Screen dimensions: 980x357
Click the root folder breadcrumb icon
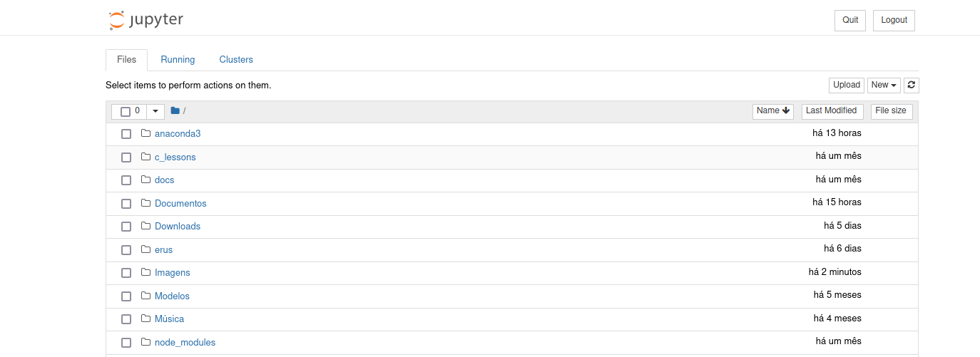point(175,111)
